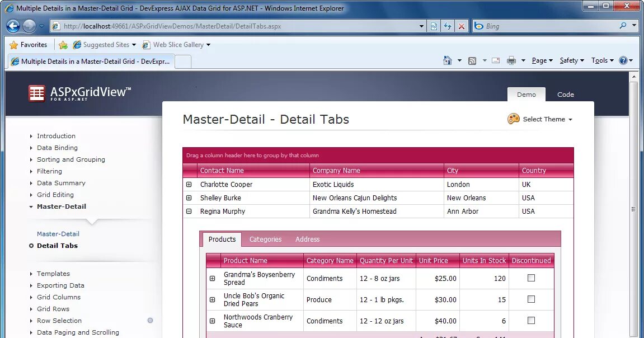Open the Page menu dropdown

542,60
